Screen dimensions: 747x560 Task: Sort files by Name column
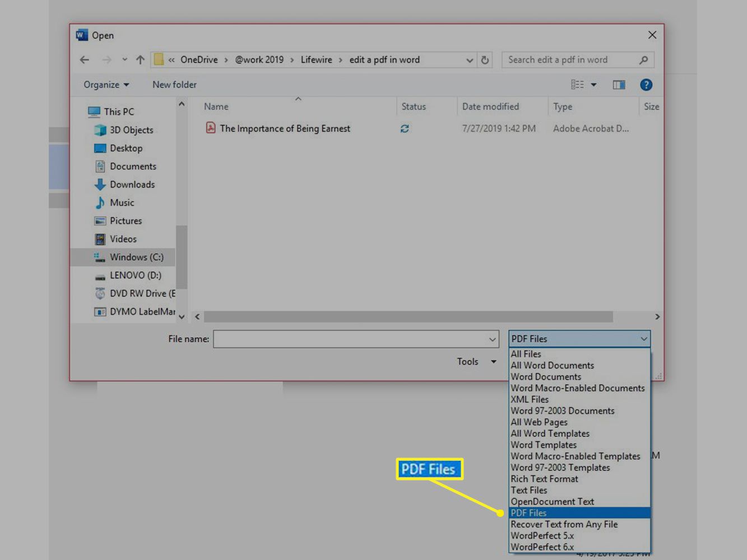[x=216, y=106]
